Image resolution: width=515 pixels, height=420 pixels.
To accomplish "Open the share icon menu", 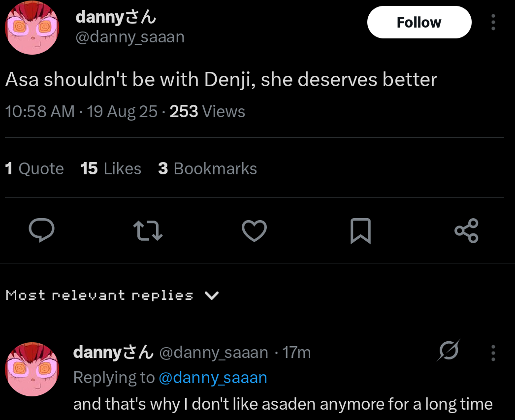I will pos(466,231).
